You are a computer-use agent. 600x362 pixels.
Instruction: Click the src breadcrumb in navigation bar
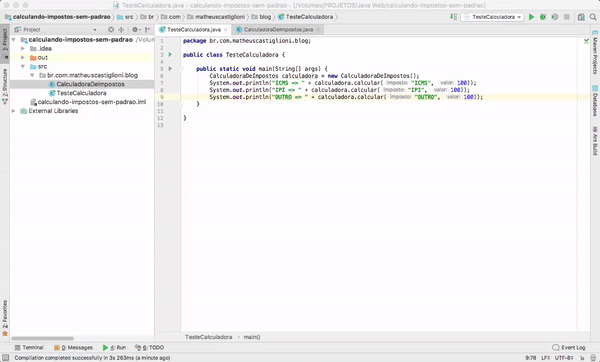[x=125, y=17]
